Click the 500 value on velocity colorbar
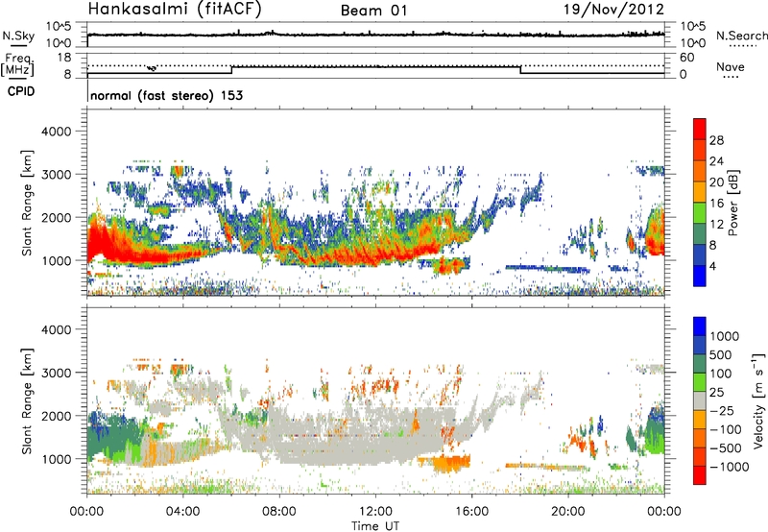 [x=721, y=354]
